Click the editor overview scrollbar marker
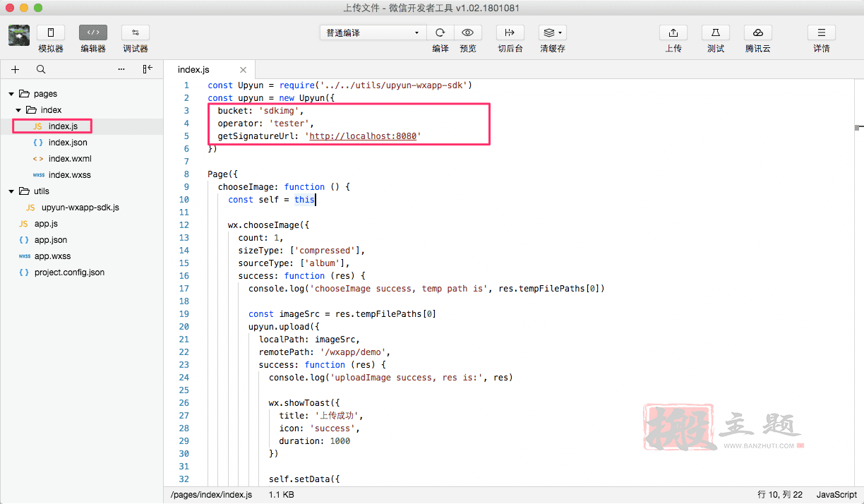The height and width of the screenshot is (504, 864). click(859, 127)
